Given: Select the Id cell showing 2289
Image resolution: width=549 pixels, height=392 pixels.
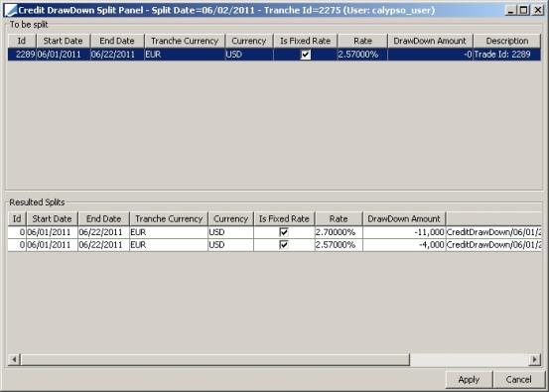Looking at the screenshot, I should (x=22, y=55).
